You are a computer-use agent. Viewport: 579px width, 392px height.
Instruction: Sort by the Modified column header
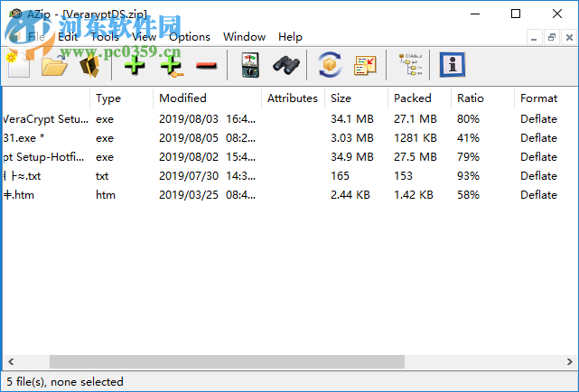(x=207, y=98)
